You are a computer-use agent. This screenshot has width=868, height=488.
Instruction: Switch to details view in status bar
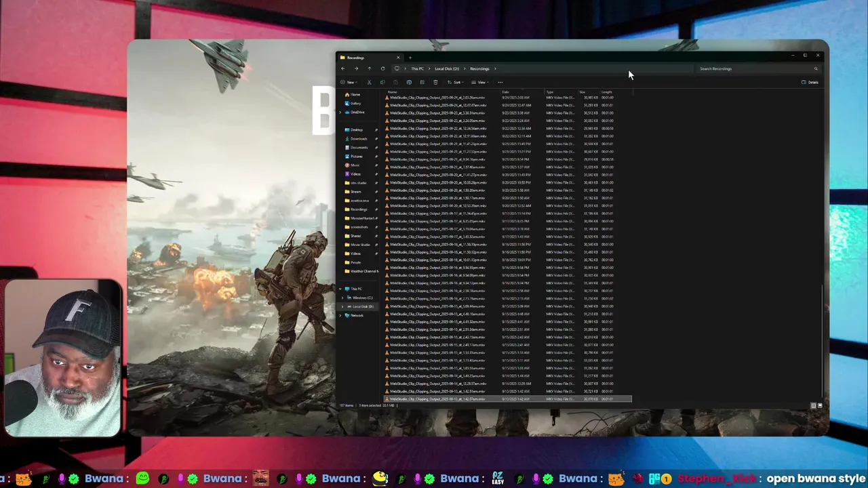click(x=814, y=405)
